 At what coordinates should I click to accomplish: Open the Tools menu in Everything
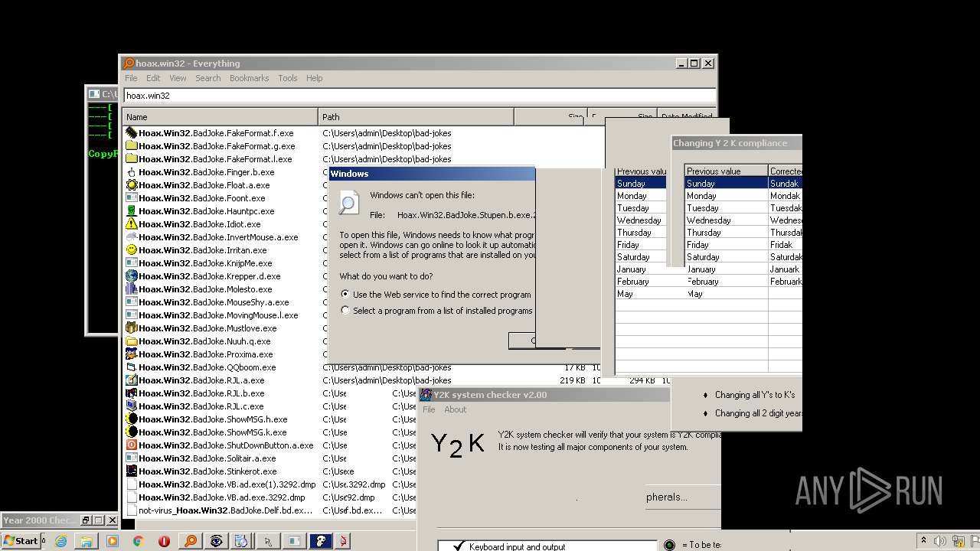288,78
